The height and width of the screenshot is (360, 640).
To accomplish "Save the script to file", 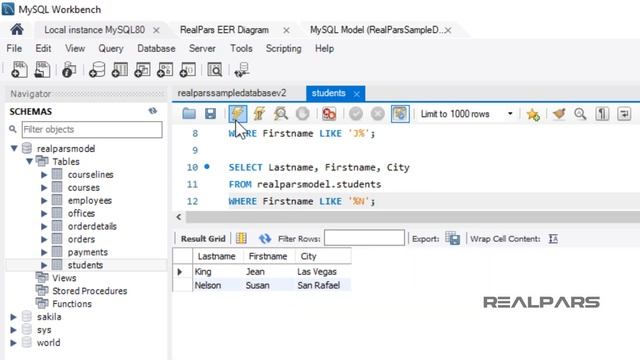I will click(210, 113).
